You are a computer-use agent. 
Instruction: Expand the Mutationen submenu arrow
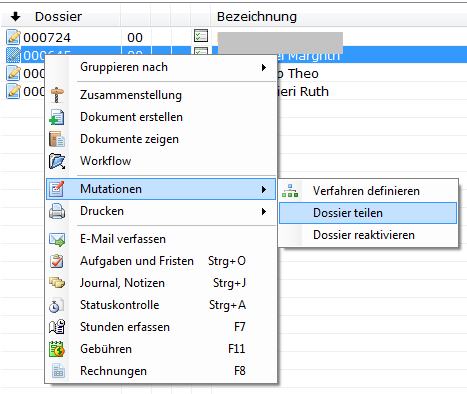(x=264, y=190)
